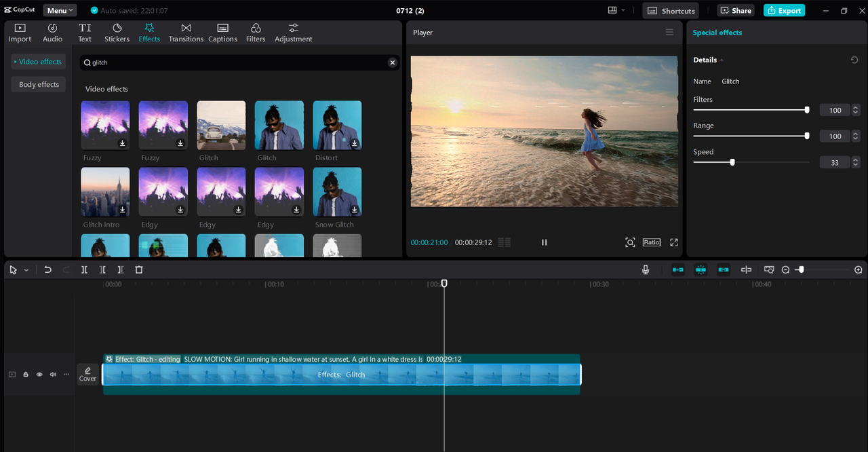
Task: Expand the pointer tool mode dropdown
Action: [x=26, y=270]
